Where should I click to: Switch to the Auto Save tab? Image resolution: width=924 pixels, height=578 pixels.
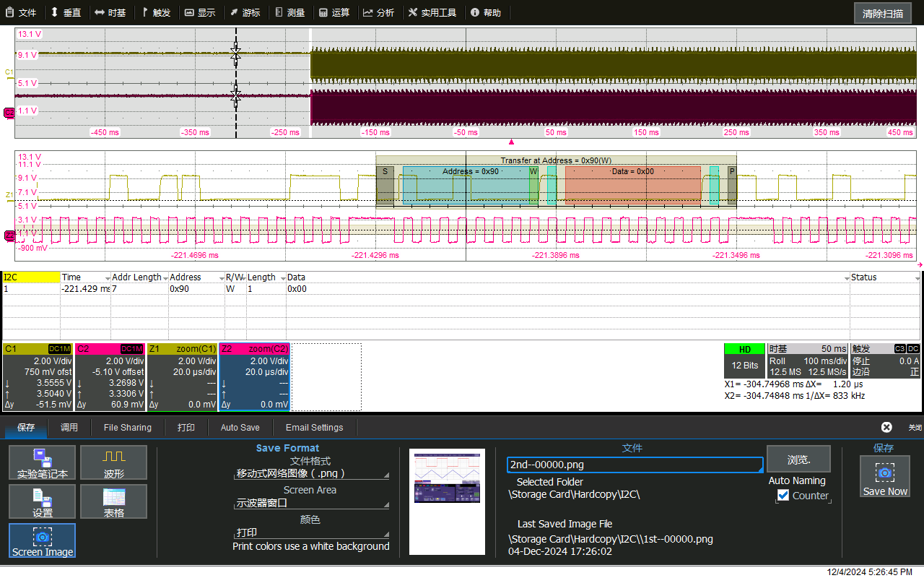pos(240,427)
